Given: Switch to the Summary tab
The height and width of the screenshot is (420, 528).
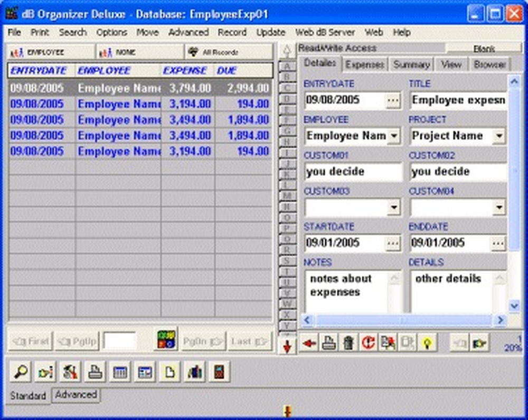Looking at the screenshot, I should (x=411, y=64).
